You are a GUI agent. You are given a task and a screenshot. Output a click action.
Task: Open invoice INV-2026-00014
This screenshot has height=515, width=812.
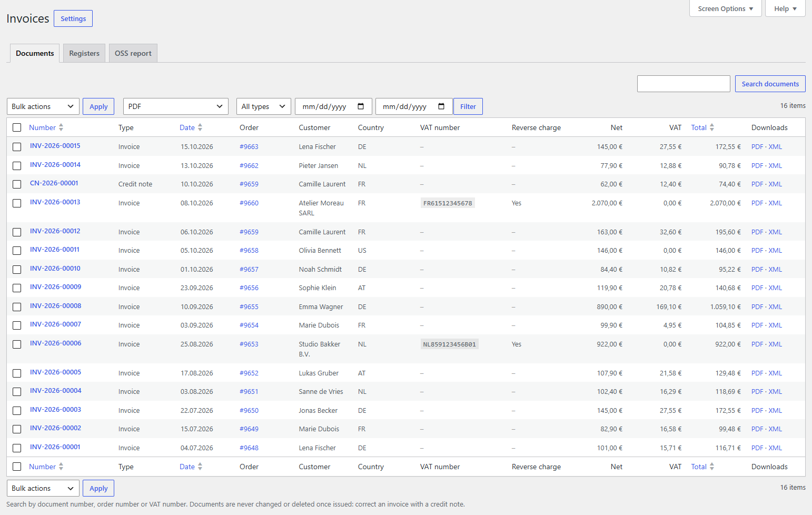[x=55, y=165]
